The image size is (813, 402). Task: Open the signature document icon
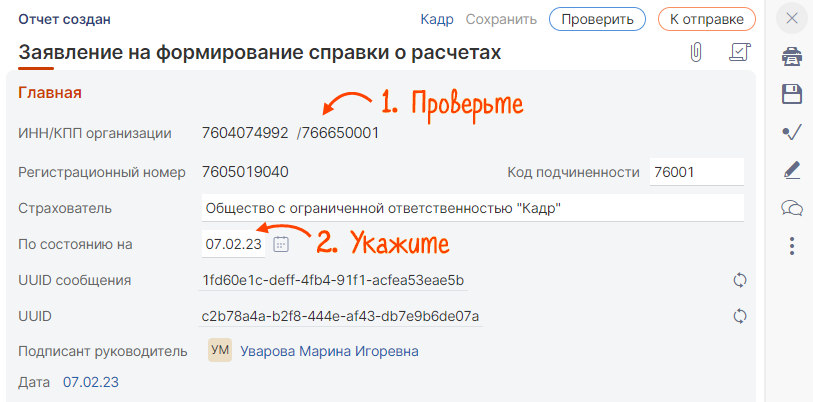(740, 52)
